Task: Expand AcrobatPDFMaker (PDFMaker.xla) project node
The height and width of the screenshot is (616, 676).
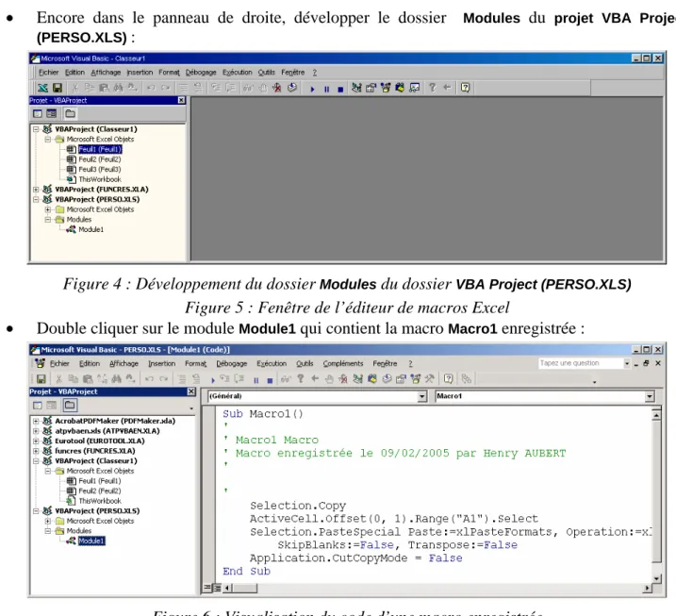Action: (36, 421)
